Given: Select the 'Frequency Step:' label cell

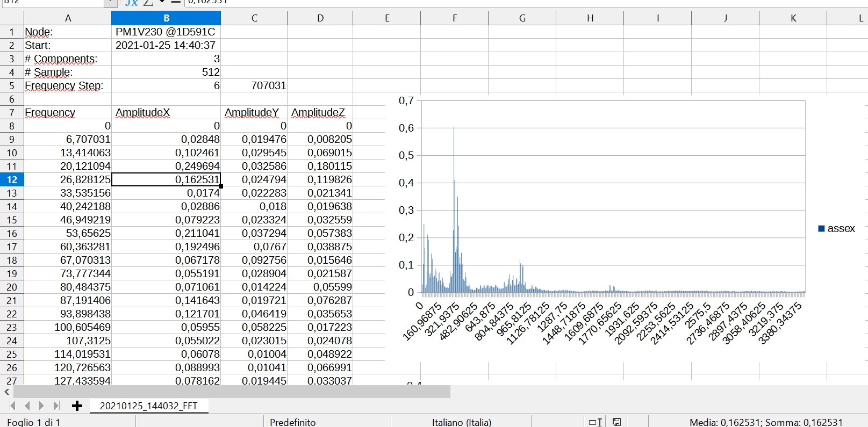Looking at the screenshot, I should [x=68, y=85].
